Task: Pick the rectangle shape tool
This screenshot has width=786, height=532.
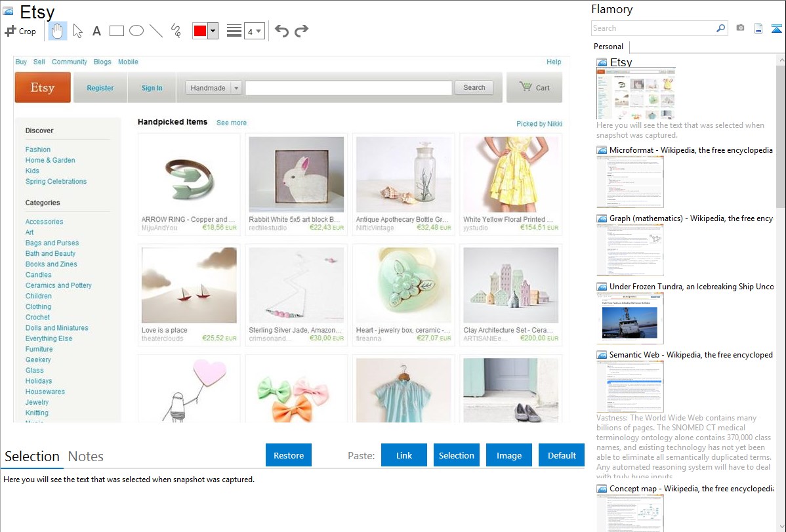Action: coord(116,31)
